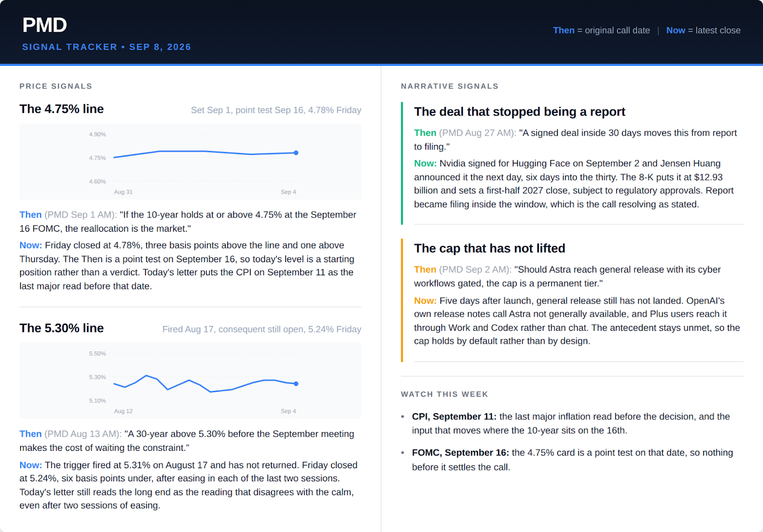
Task: Click the 5.30% chart 'Aug 12' axis label
Action: point(123,411)
